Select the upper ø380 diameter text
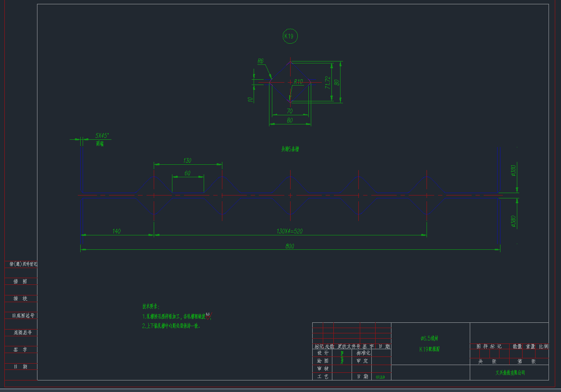 click(513, 171)
